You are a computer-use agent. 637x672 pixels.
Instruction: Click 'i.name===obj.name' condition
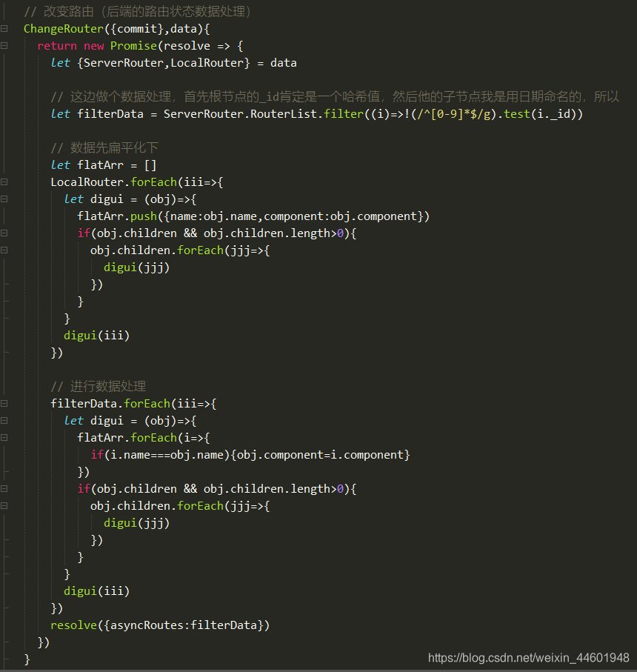tap(167, 455)
